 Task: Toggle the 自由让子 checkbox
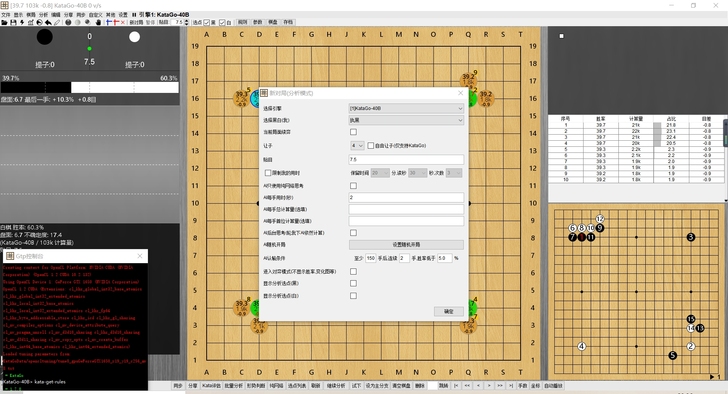(x=370, y=146)
